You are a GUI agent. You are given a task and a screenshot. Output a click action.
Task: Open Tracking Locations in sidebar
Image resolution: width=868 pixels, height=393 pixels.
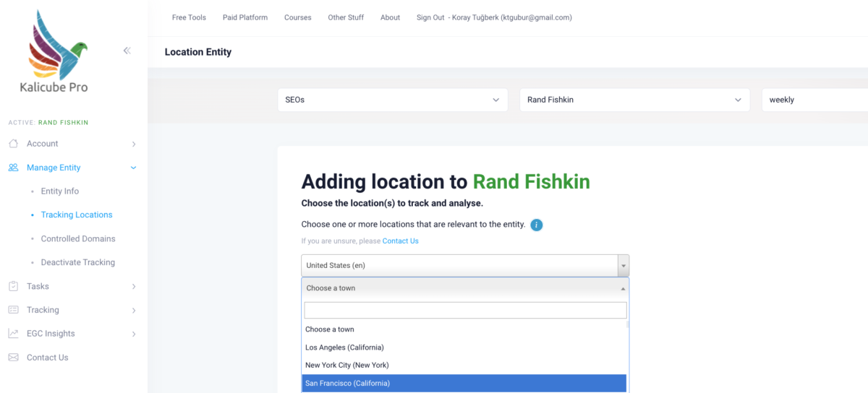pos(77,215)
